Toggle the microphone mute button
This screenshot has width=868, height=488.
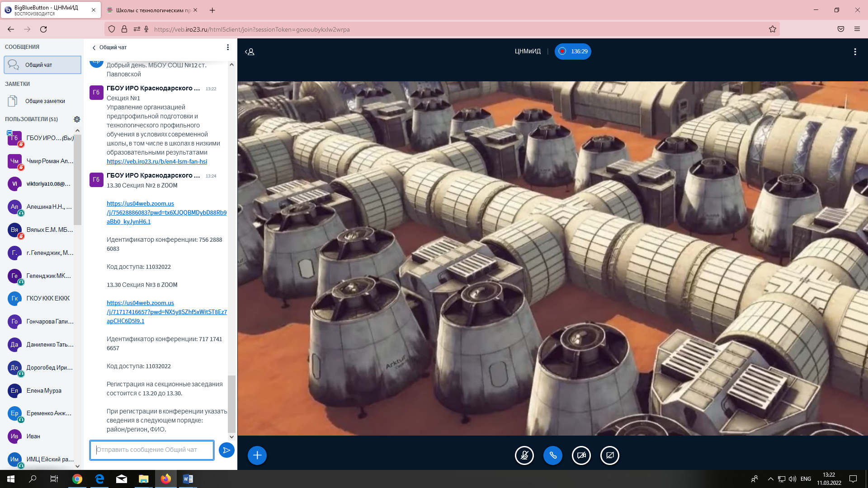coord(524,455)
